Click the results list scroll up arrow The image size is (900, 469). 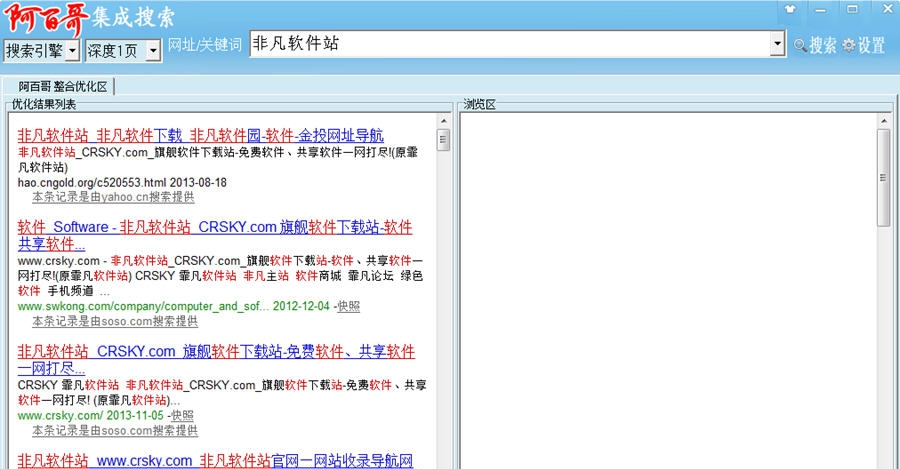pos(443,121)
